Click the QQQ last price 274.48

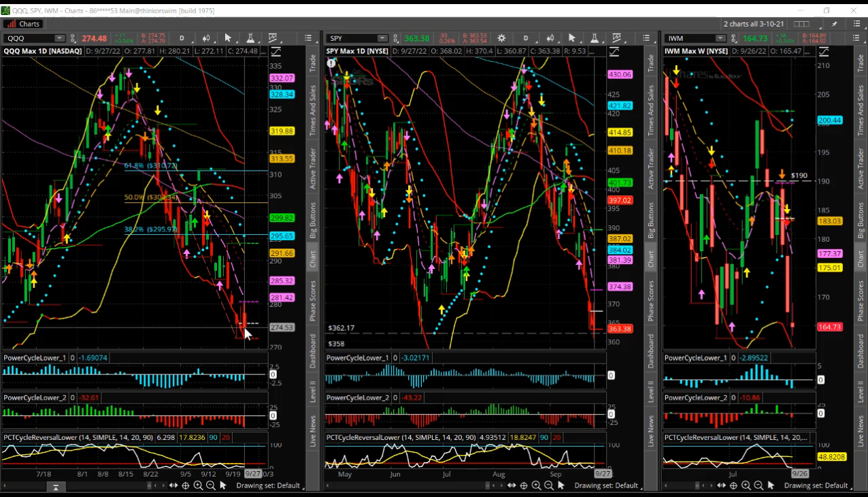[94, 38]
